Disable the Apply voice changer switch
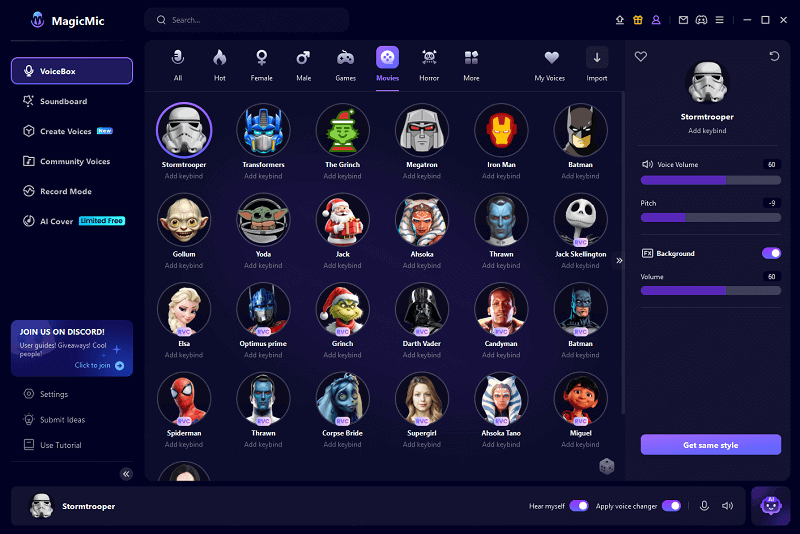Screen dimensions: 800x534 click(x=671, y=506)
